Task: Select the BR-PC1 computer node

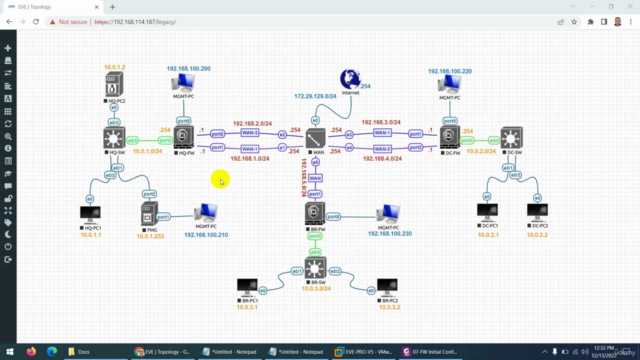Action: tap(247, 288)
